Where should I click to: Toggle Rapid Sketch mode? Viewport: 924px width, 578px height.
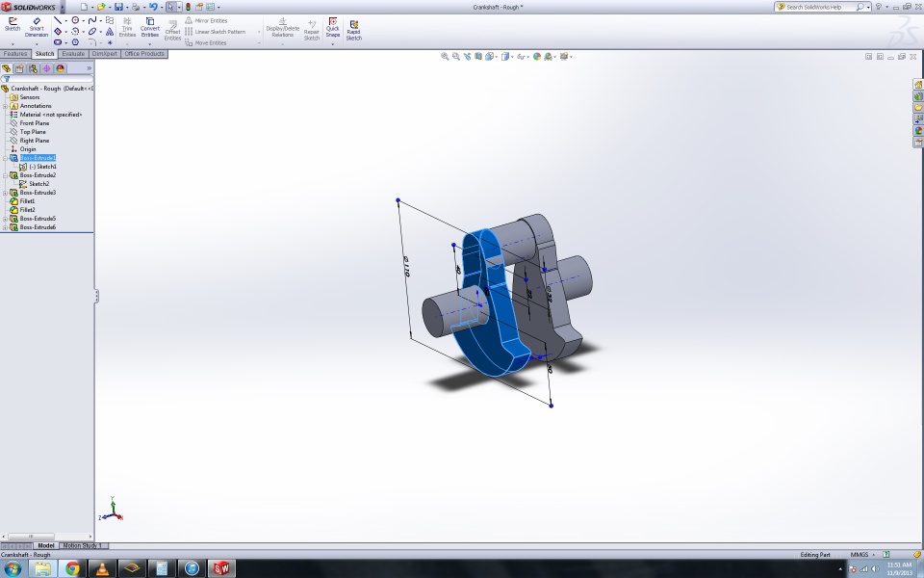tap(353, 31)
